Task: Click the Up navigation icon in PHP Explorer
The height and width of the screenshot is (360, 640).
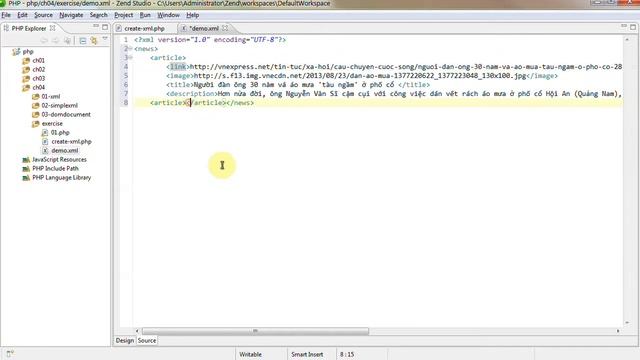Action: (68, 40)
